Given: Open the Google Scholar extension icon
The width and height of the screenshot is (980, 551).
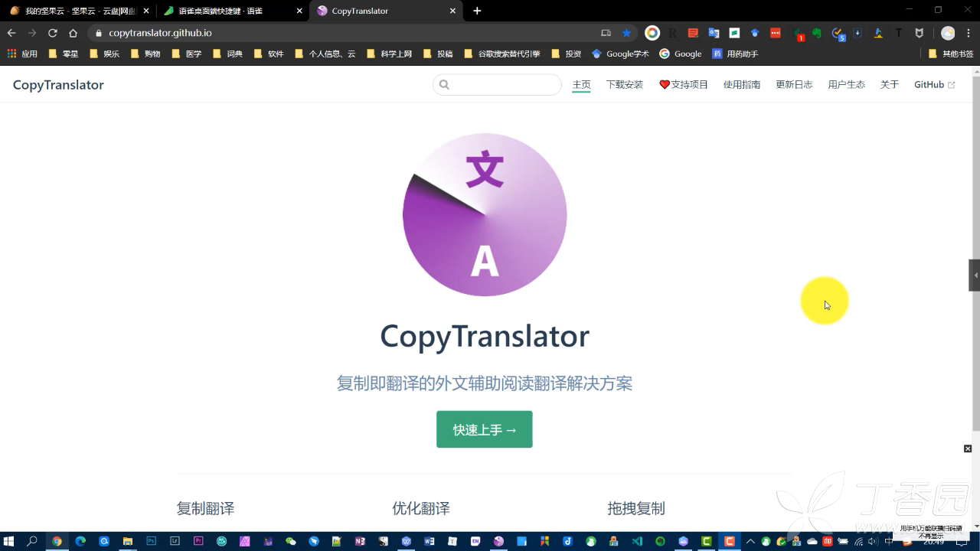Looking at the screenshot, I should coord(755,33).
